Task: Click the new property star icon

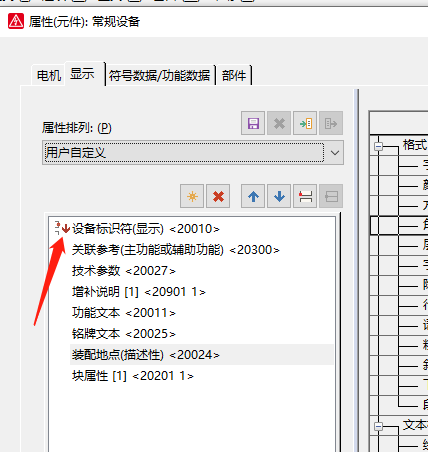Action: click(192, 196)
